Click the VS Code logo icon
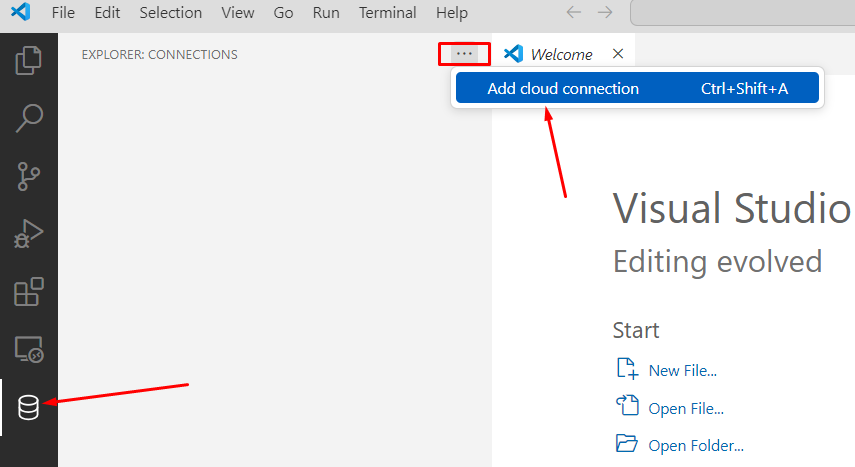The height and width of the screenshot is (467, 855). [x=21, y=11]
